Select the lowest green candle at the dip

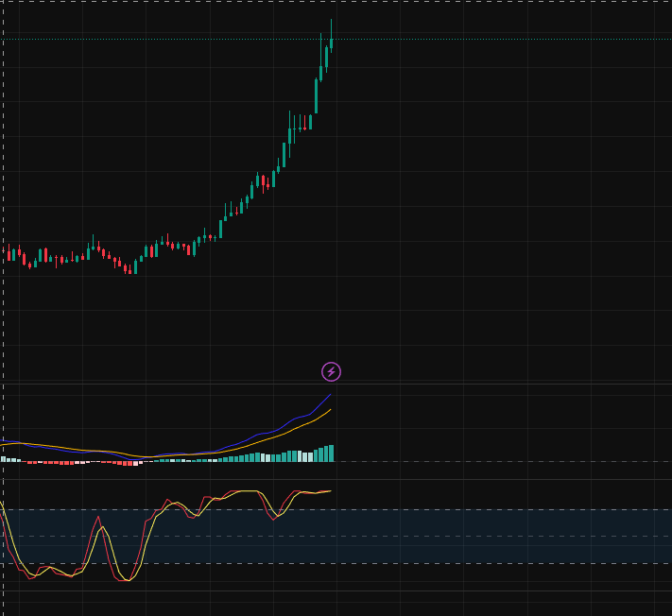pos(135,267)
